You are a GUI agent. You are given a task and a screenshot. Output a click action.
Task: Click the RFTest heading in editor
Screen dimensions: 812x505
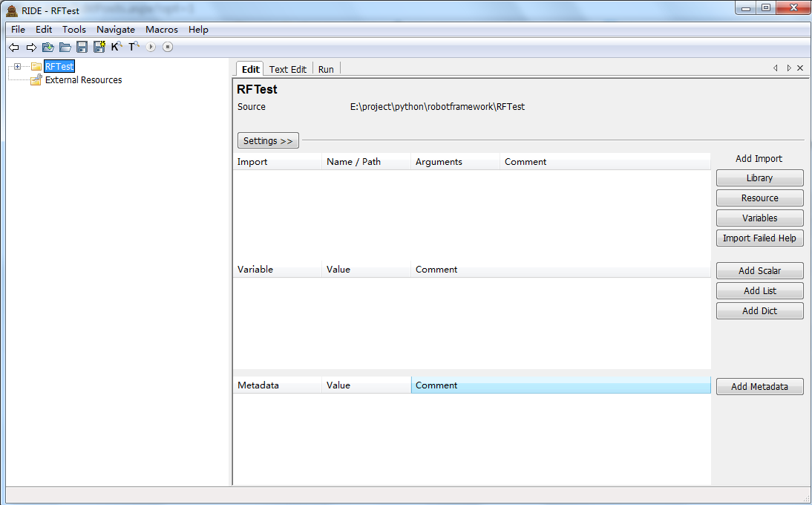tap(257, 89)
